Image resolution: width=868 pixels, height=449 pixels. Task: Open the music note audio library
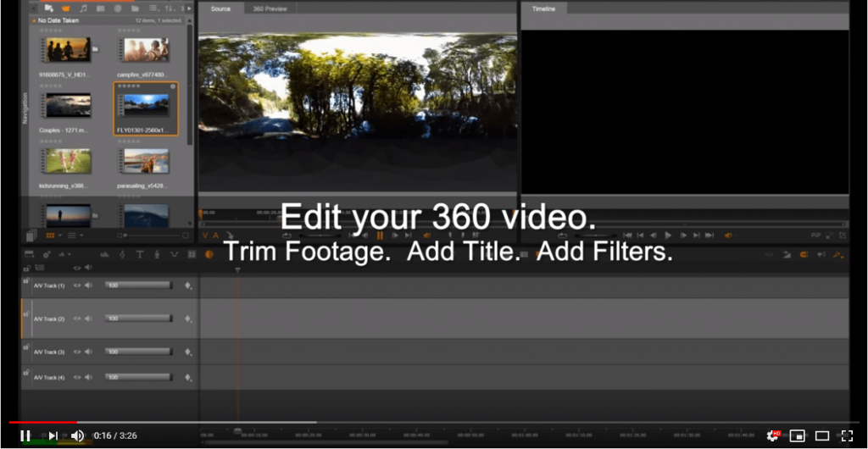[83, 8]
